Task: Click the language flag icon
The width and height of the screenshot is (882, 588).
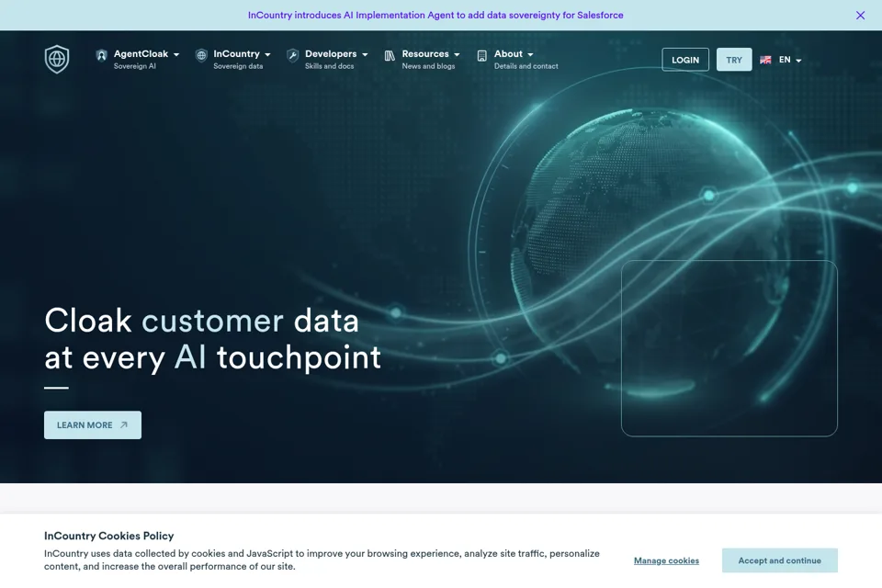Action: click(765, 60)
